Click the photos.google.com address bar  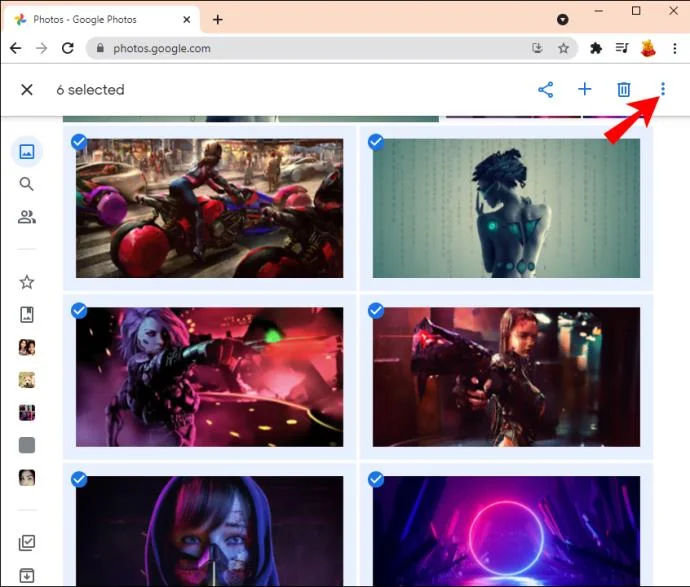(331, 48)
